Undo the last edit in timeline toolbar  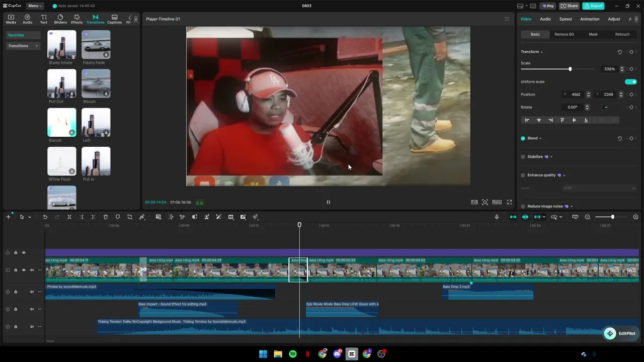pyautogui.click(x=45, y=217)
